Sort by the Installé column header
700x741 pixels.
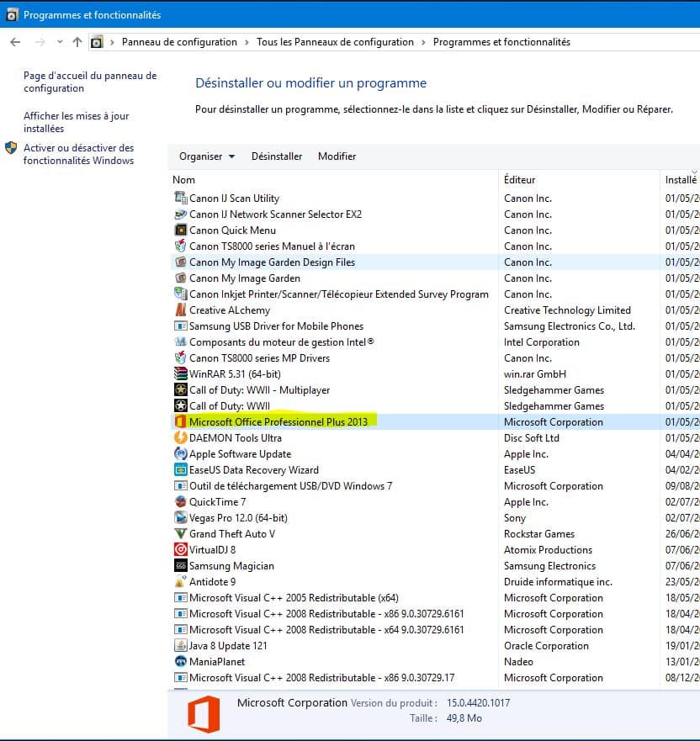click(x=681, y=180)
